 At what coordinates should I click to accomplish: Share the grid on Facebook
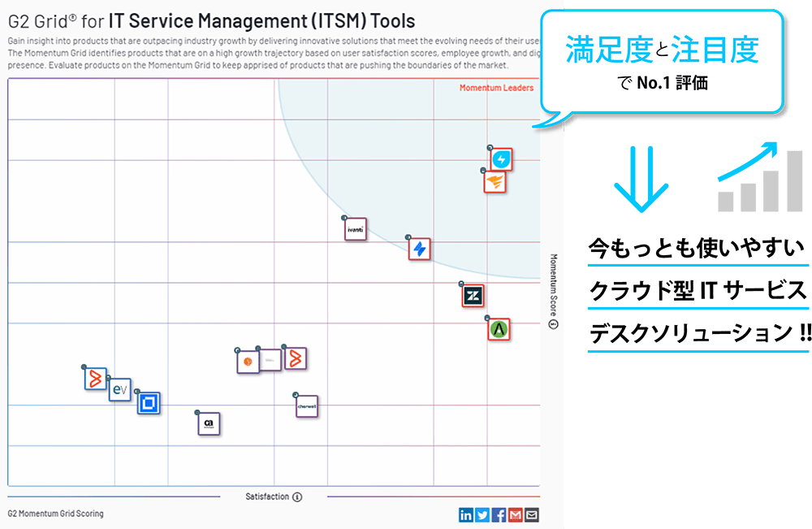click(x=499, y=515)
